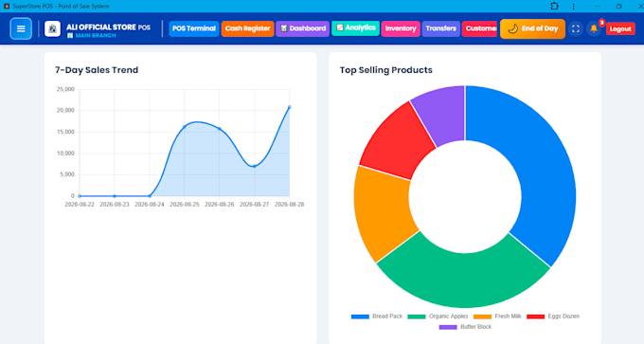Image resolution: width=644 pixels, height=344 pixels.
Task: Click the 7-Day Sales Trend heading
Action: pyautogui.click(x=97, y=70)
